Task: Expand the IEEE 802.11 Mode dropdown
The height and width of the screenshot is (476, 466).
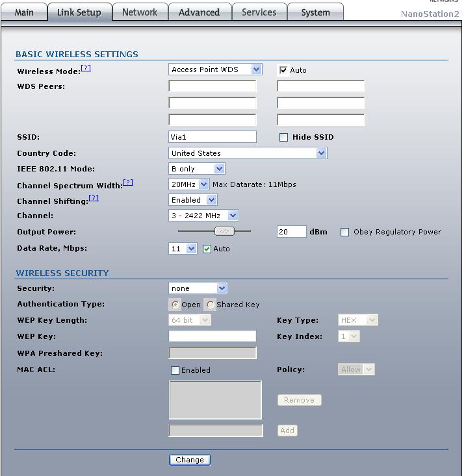Action: point(196,169)
